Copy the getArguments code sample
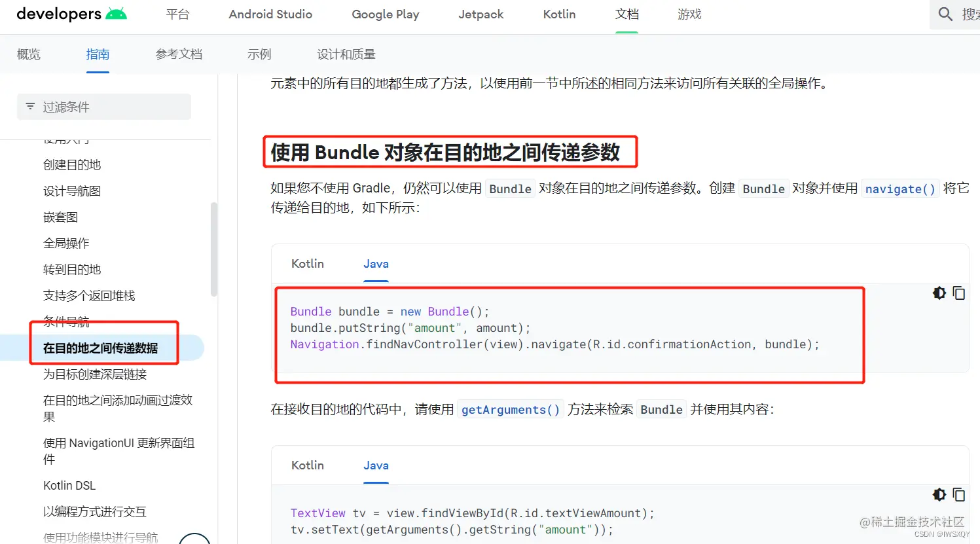Image resolution: width=980 pixels, height=544 pixels. pos(959,495)
